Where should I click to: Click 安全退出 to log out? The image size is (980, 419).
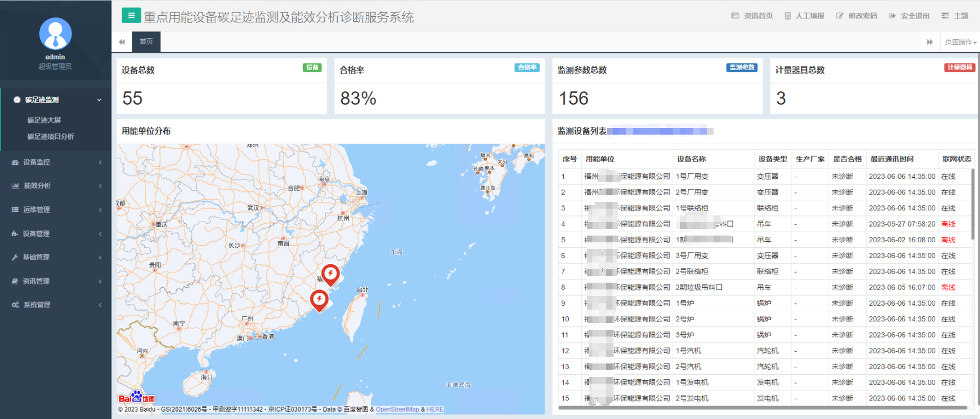[909, 16]
